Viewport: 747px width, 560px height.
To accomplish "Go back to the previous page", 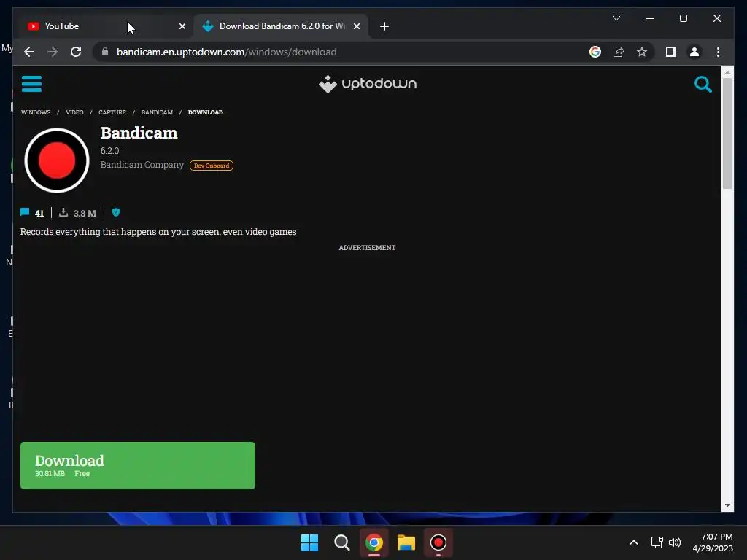I will [29, 52].
